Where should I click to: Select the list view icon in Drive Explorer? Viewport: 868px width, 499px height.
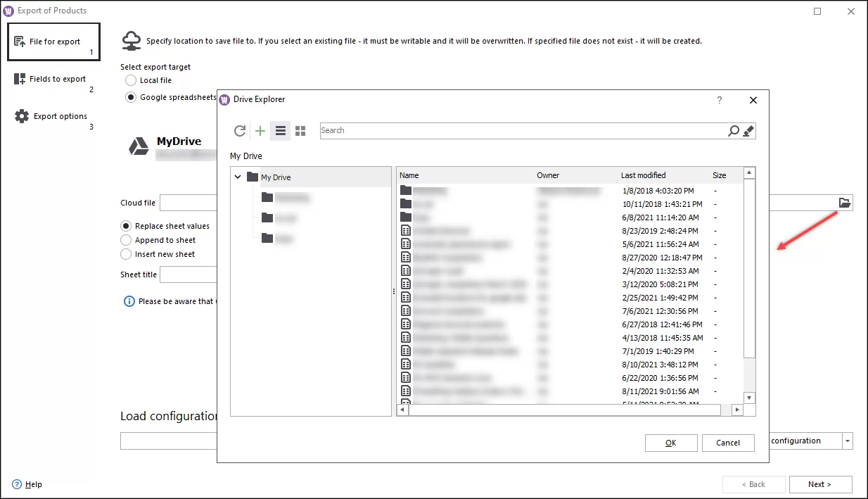click(280, 130)
